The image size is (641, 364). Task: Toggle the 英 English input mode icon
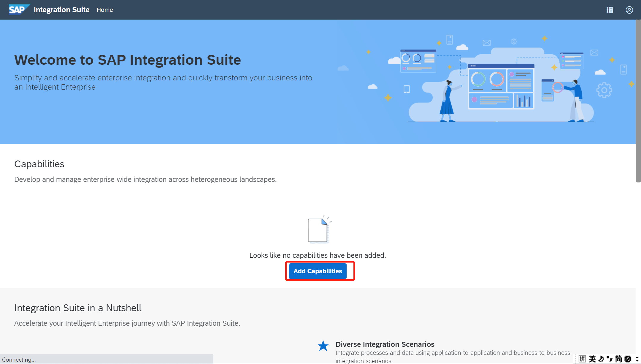coord(592,359)
